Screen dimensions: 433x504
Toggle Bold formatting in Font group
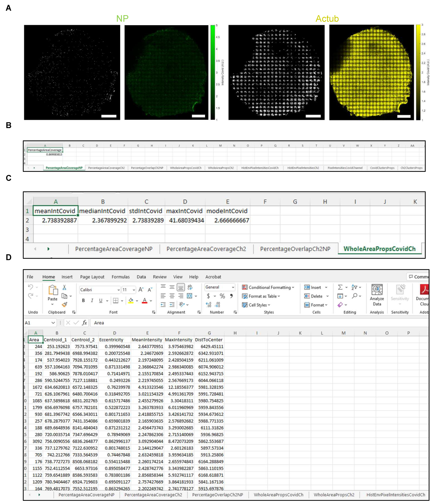coord(84,300)
